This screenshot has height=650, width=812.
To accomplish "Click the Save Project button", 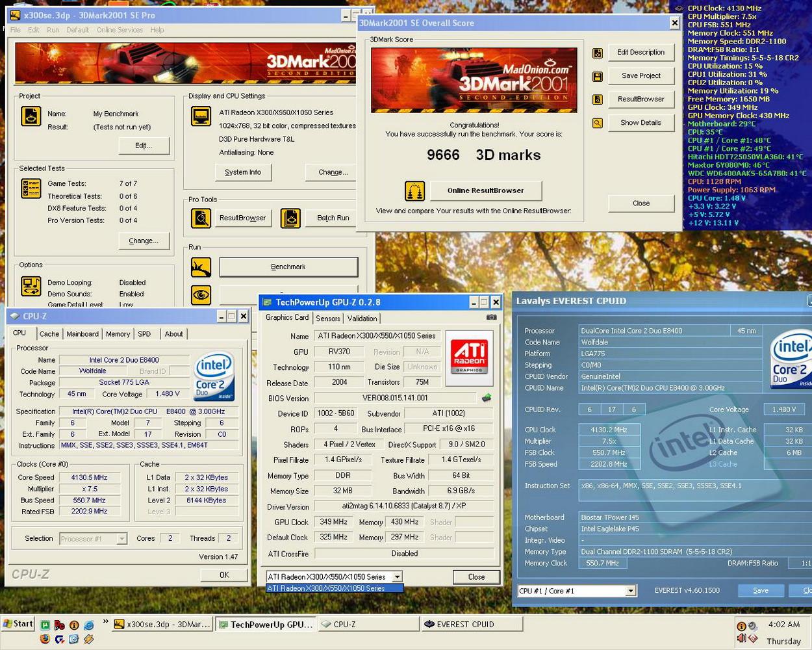I will click(x=641, y=76).
